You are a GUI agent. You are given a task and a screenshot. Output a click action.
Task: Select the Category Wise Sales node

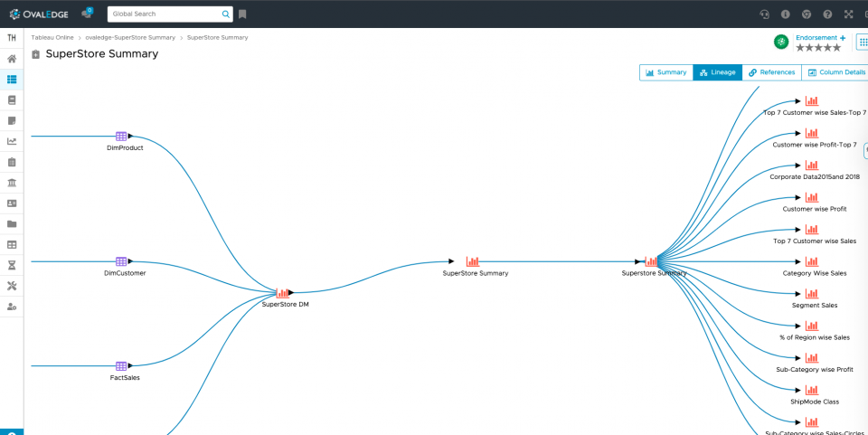pyautogui.click(x=812, y=261)
